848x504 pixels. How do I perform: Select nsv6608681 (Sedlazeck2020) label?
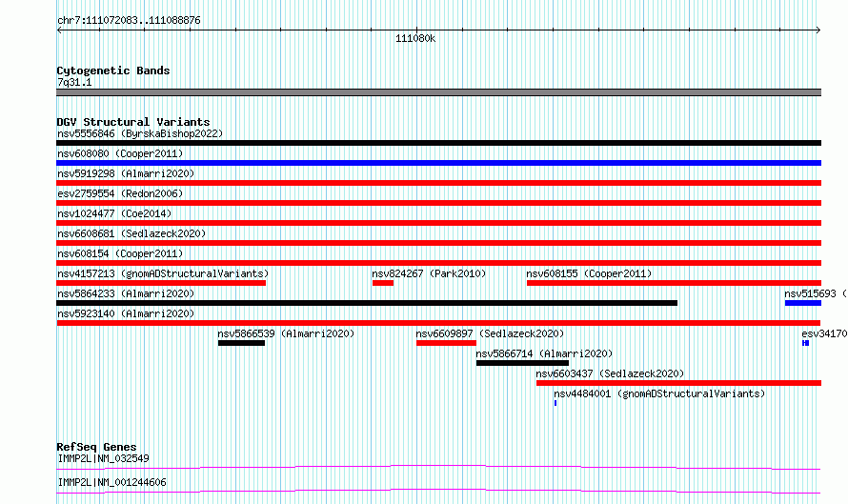click(x=131, y=233)
